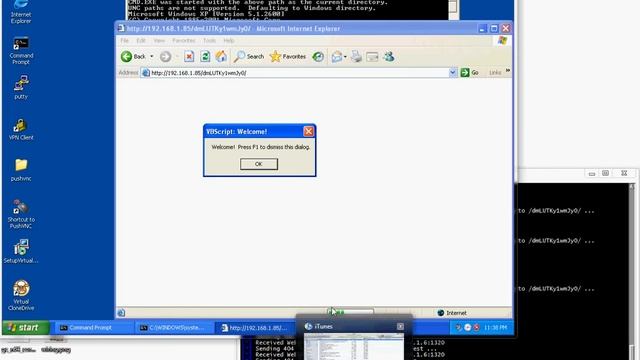The image size is (640, 360).
Task: Open the Internet Explorer desktop shortcut
Action: tap(21, 11)
